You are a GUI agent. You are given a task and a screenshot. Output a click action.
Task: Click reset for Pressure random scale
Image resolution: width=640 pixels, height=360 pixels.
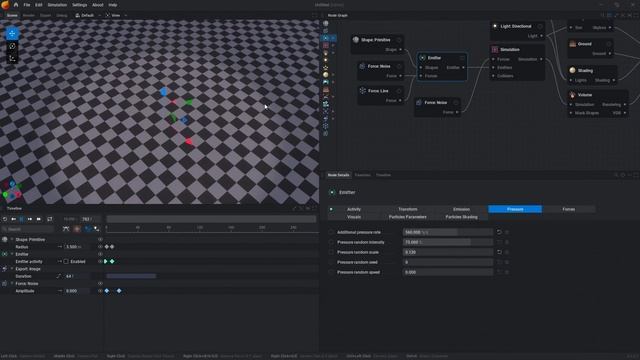tap(499, 252)
